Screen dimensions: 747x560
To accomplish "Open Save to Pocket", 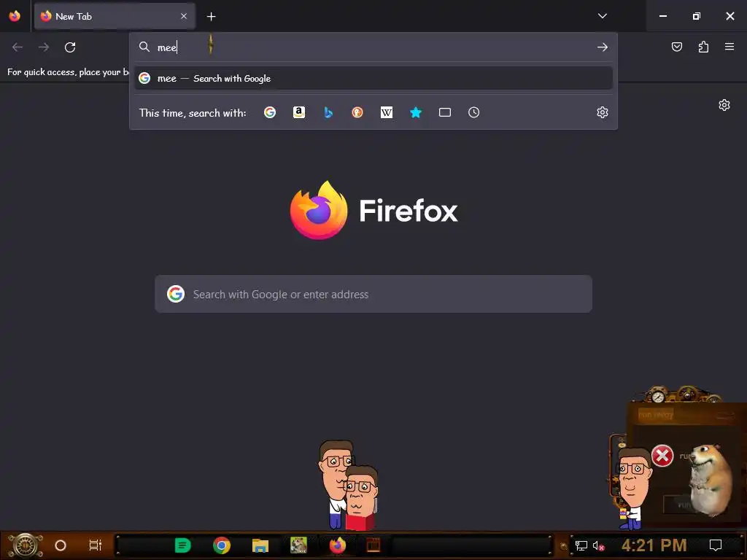I will click(676, 47).
